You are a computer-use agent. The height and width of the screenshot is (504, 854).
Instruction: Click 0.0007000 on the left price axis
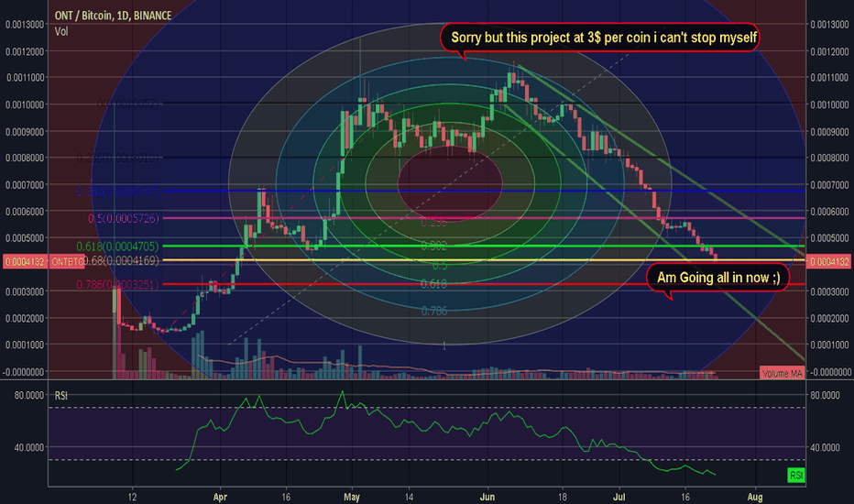(25, 185)
